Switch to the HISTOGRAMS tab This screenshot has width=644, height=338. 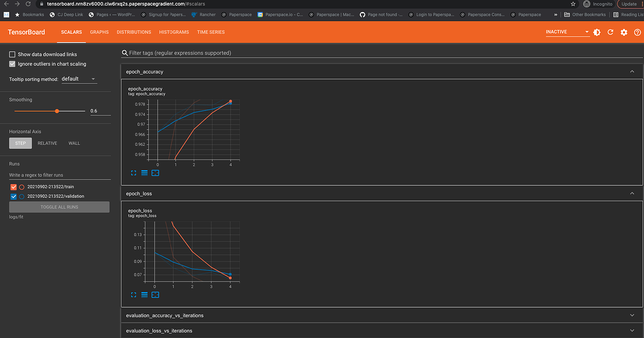pos(174,32)
